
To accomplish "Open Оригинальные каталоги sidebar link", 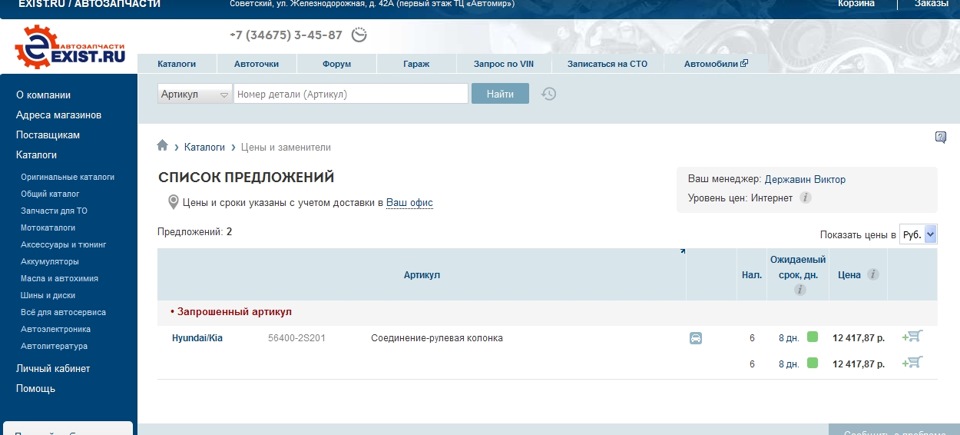I will 67,177.
